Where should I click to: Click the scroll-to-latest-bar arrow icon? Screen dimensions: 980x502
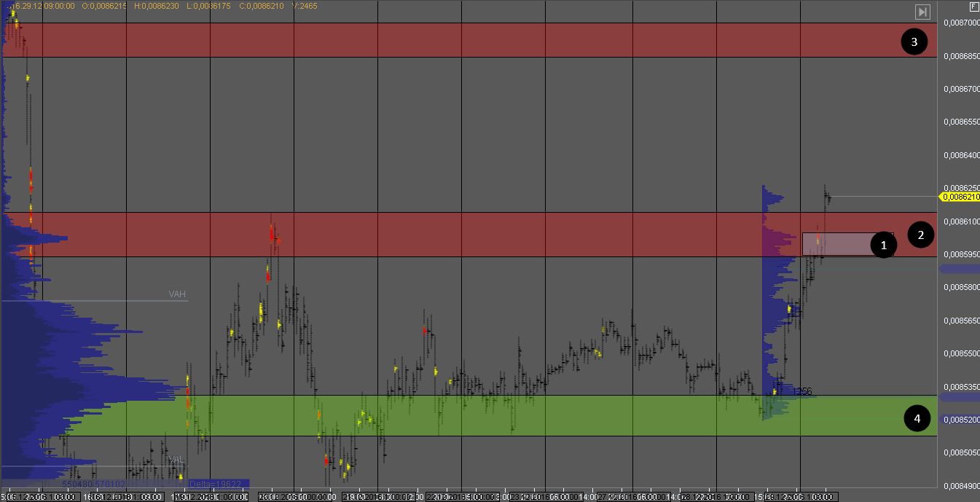[x=922, y=12]
